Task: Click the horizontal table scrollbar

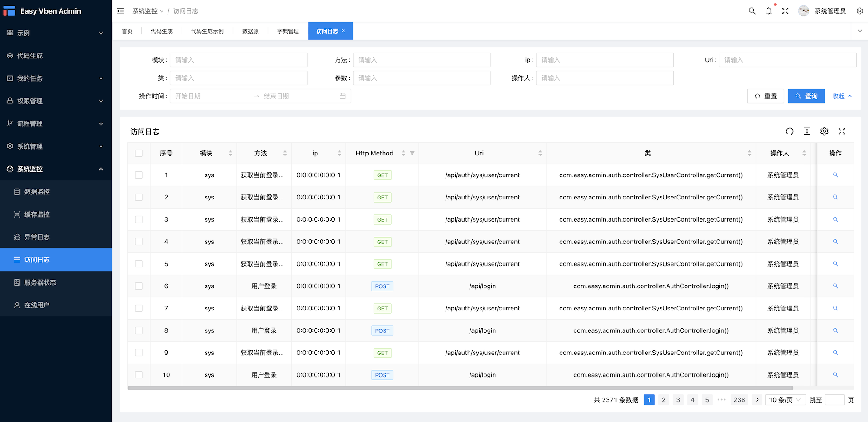Action: tap(460, 388)
